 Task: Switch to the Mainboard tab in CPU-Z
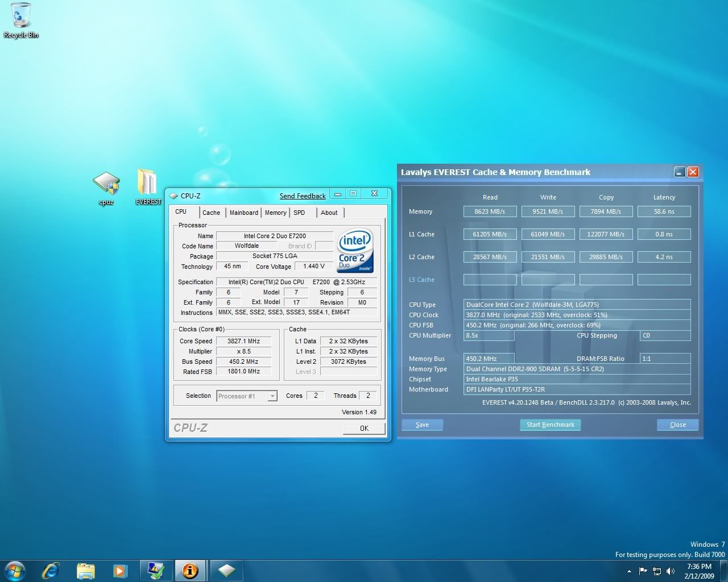(243, 213)
